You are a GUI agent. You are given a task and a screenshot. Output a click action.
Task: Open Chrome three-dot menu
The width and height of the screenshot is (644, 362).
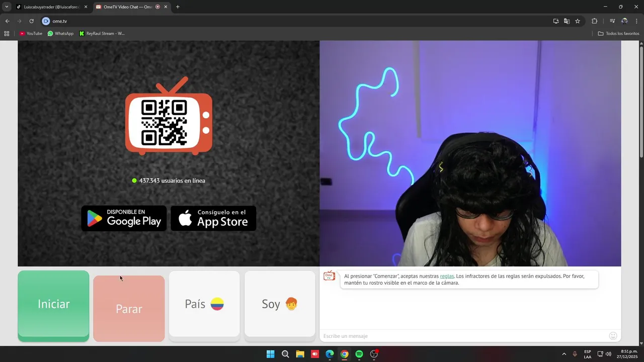pyautogui.click(x=636, y=21)
